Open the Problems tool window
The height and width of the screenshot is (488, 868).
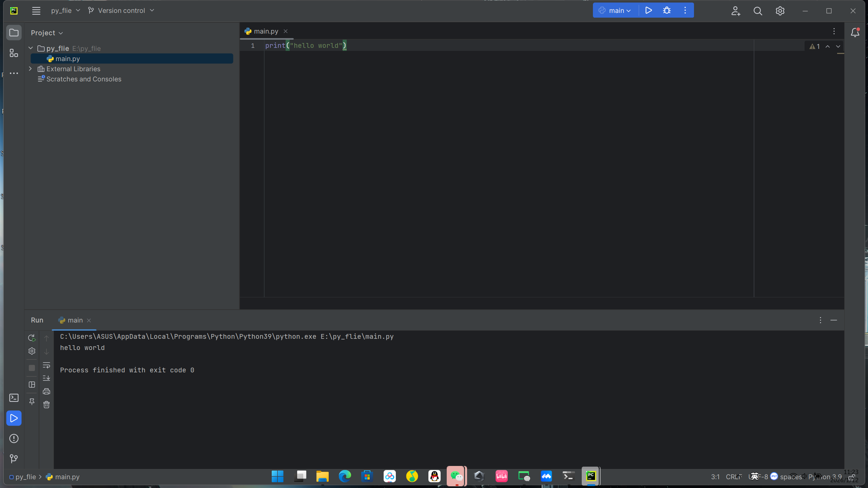14,438
